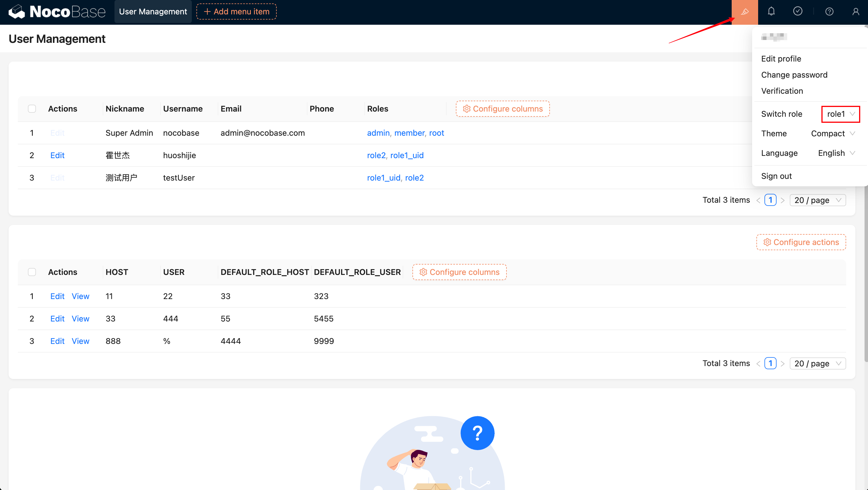Select all rows in users table
Viewport: 868px width, 490px height.
tap(32, 109)
